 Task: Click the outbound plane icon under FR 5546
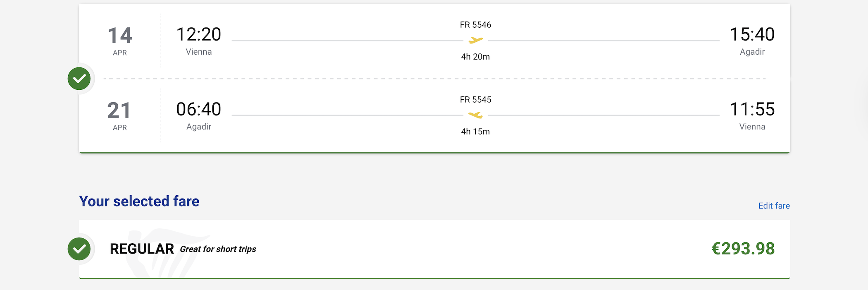pos(476,40)
